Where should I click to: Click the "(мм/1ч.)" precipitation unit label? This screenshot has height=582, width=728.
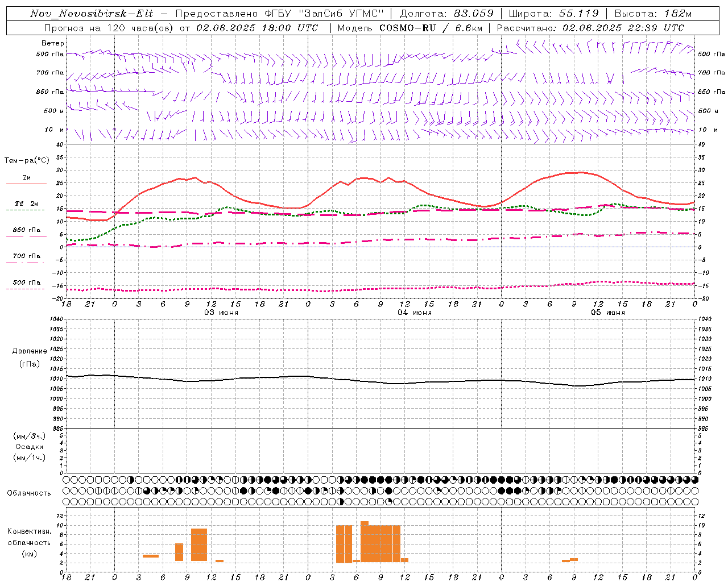(30, 458)
